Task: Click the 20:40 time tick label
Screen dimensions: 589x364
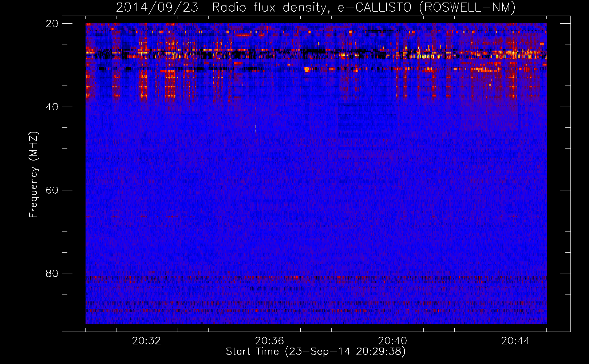Action: pos(392,341)
